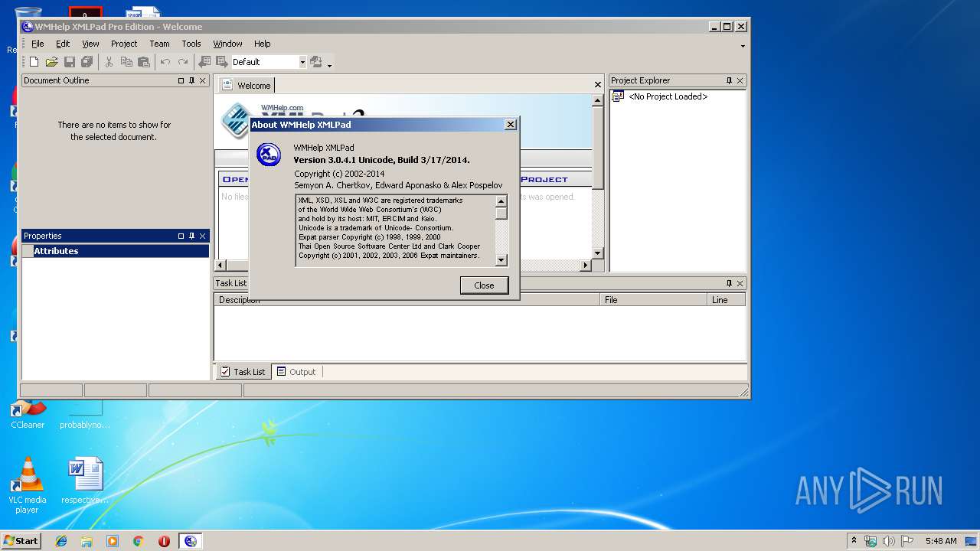Image resolution: width=980 pixels, height=551 pixels.
Task: Save the current document via toolbar
Action: pos(70,62)
